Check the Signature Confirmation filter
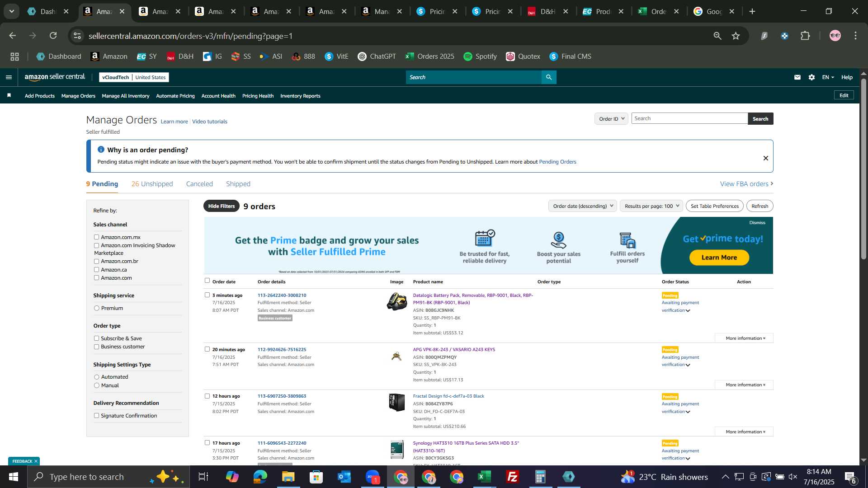Viewport: 868px width, 488px height. pyautogui.click(x=96, y=415)
